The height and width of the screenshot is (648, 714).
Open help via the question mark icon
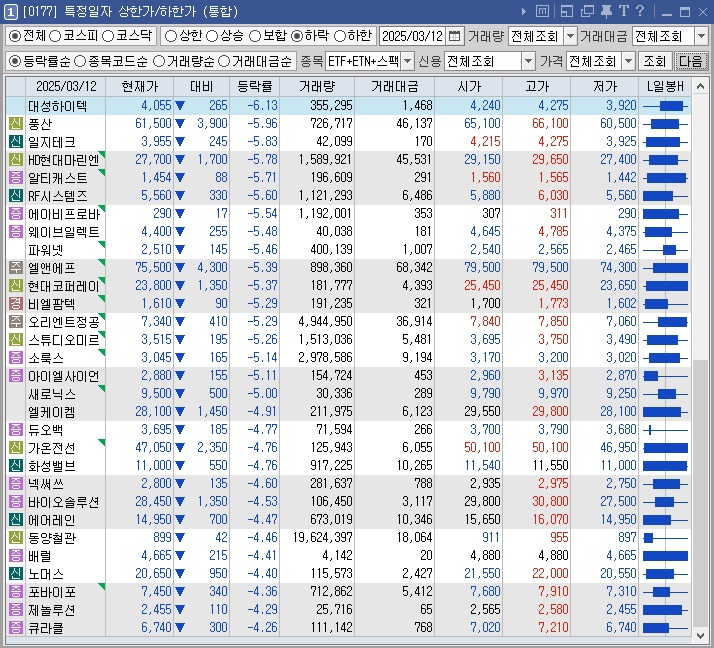pyautogui.click(x=640, y=11)
